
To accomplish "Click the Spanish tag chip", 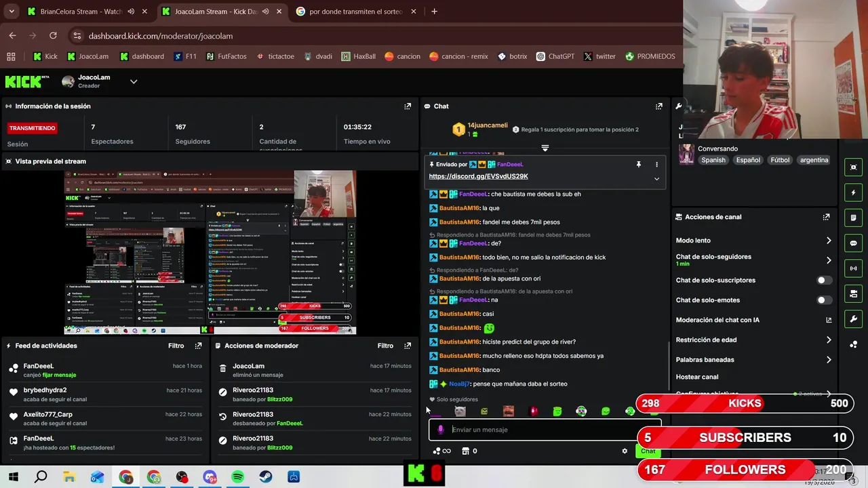I will 713,161.
